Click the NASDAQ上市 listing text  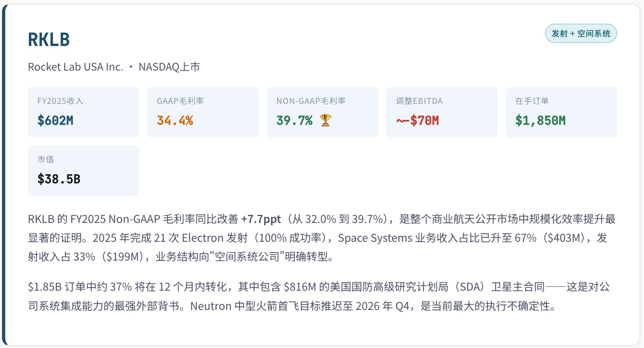coord(169,67)
